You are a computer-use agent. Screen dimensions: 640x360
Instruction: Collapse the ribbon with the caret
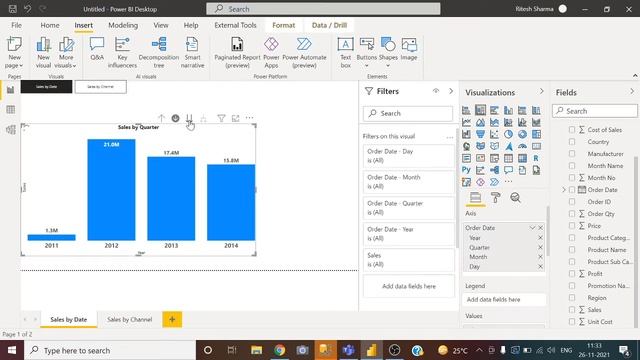click(635, 76)
